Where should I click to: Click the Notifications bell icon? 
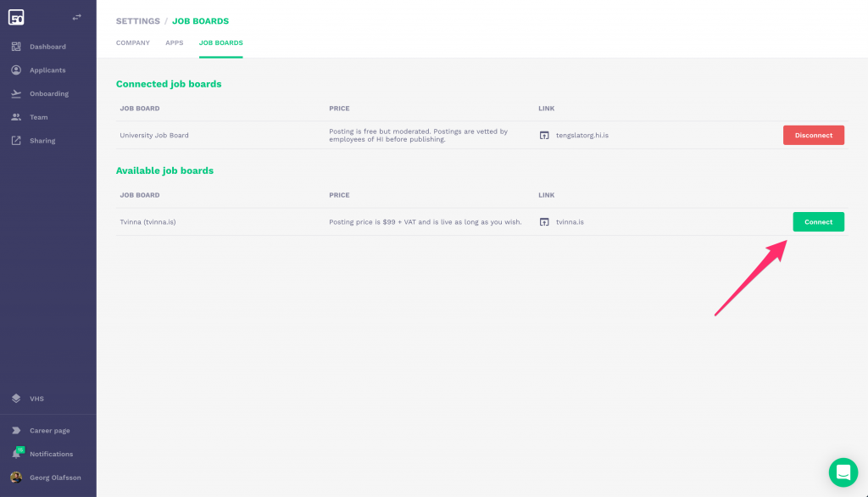[15, 455]
